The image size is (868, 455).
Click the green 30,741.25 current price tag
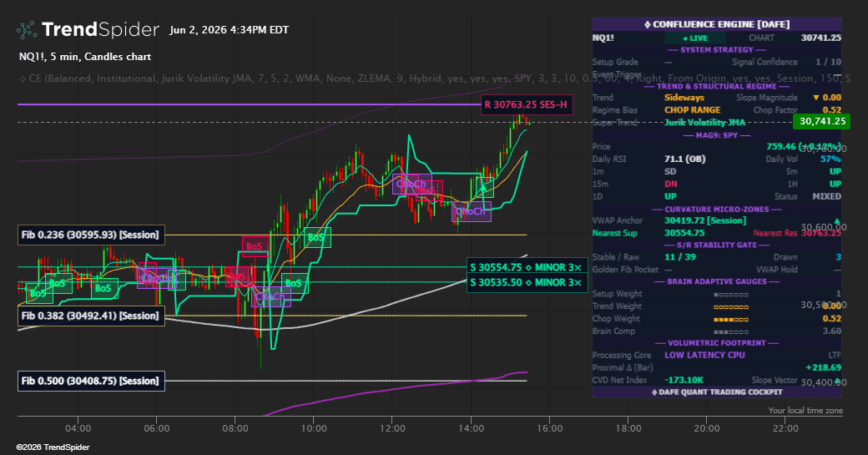click(x=822, y=121)
